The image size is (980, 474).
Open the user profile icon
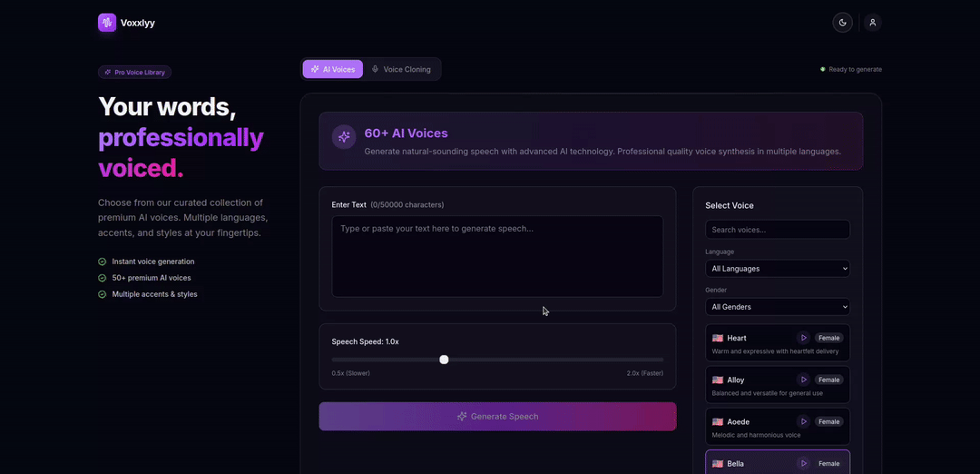point(872,23)
